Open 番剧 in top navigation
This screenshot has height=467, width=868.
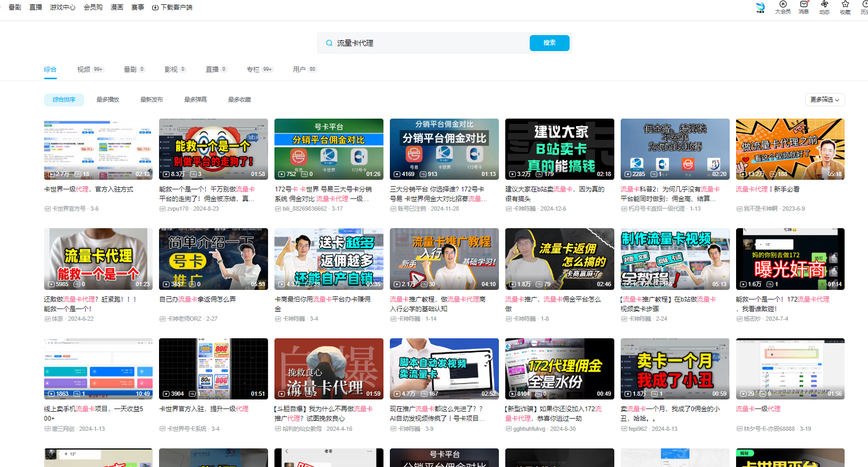(x=15, y=7)
